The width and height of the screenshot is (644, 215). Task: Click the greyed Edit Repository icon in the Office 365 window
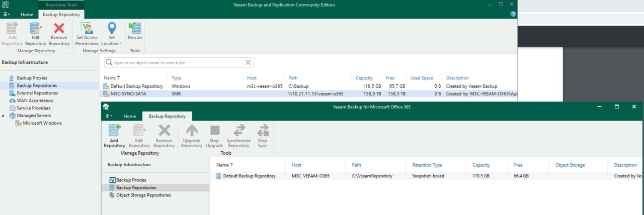pyautogui.click(x=139, y=131)
